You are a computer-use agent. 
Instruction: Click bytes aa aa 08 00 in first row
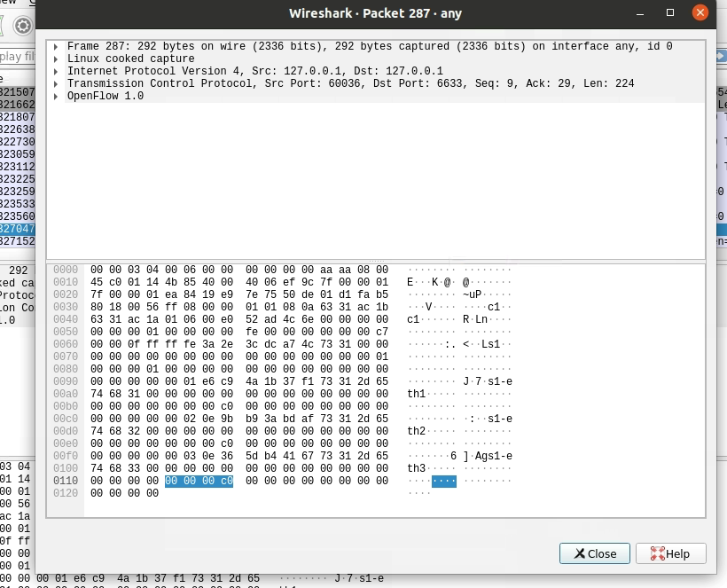tap(355, 270)
